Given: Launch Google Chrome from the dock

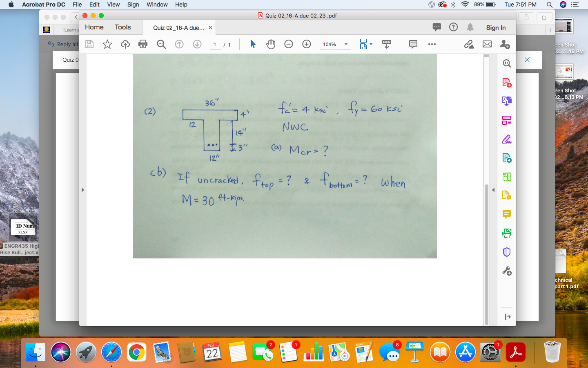Looking at the screenshot, I should (x=137, y=352).
